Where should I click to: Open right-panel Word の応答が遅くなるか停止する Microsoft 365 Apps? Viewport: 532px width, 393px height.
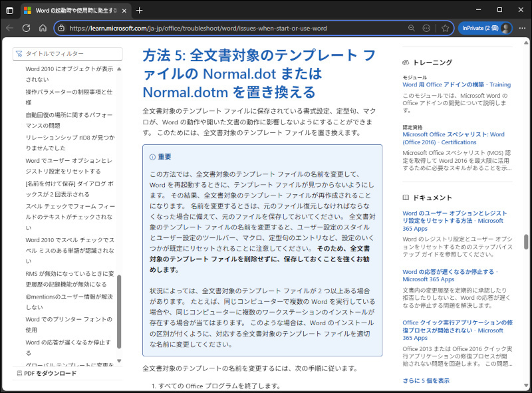click(450, 275)
